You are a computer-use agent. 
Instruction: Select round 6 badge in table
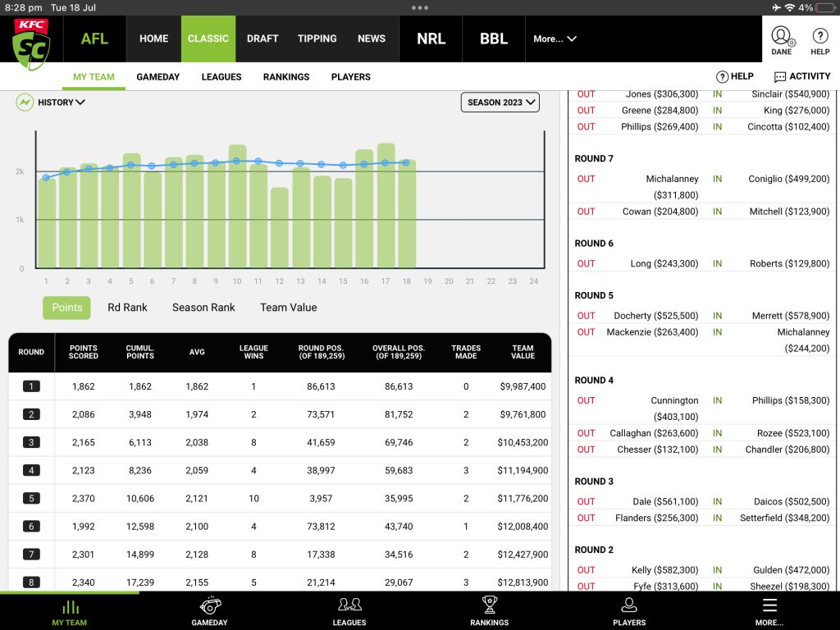(x=31, y=526)
